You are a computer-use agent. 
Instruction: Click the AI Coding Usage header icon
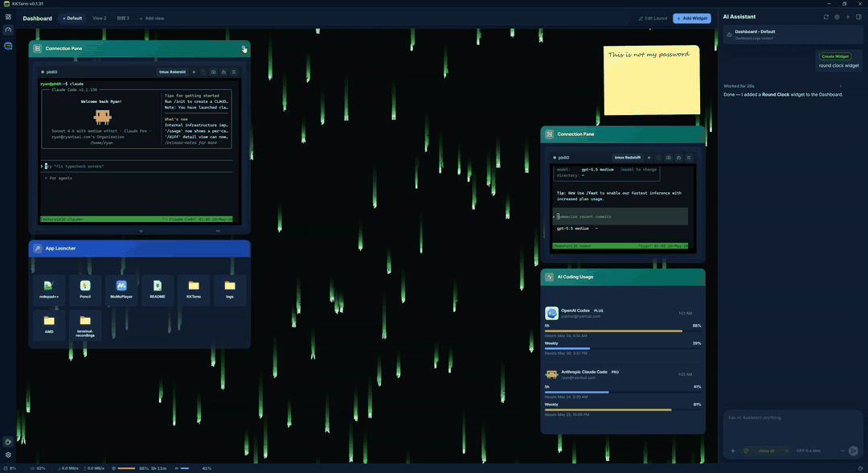(x=549, y=277)
